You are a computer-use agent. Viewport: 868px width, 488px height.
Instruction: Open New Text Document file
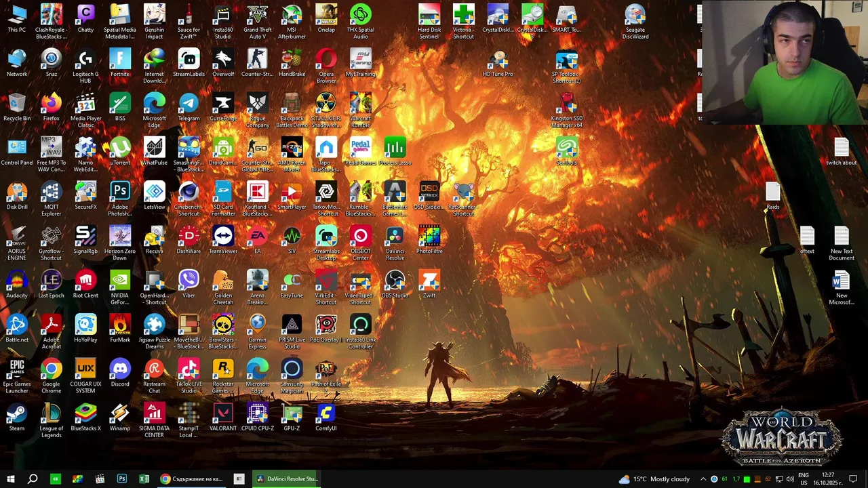[841, 242]
